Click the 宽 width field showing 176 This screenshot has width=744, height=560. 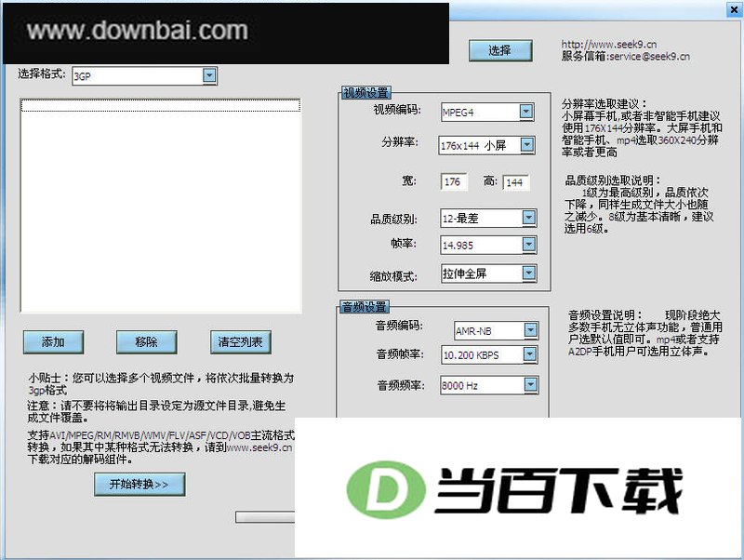(454, 181)
